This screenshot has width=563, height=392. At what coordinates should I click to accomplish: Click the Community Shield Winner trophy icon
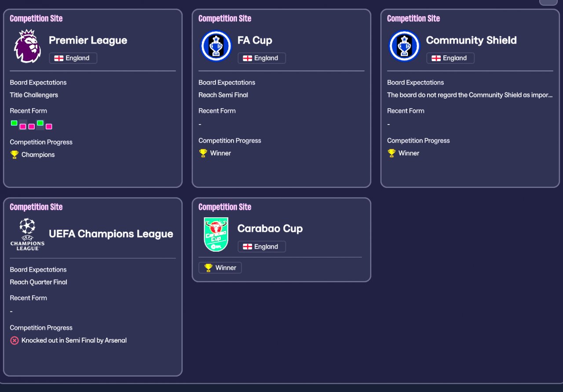click(391, 153)
